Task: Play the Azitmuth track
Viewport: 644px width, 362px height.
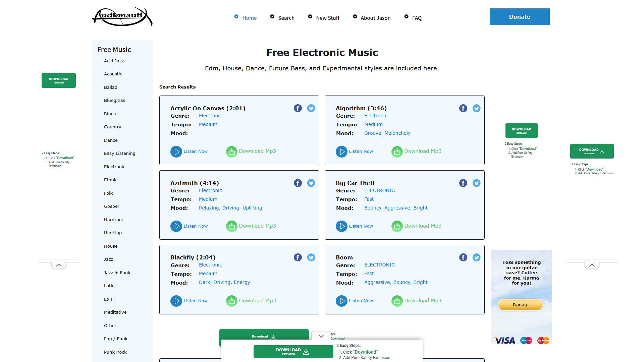Action: (x=190, y=226)
